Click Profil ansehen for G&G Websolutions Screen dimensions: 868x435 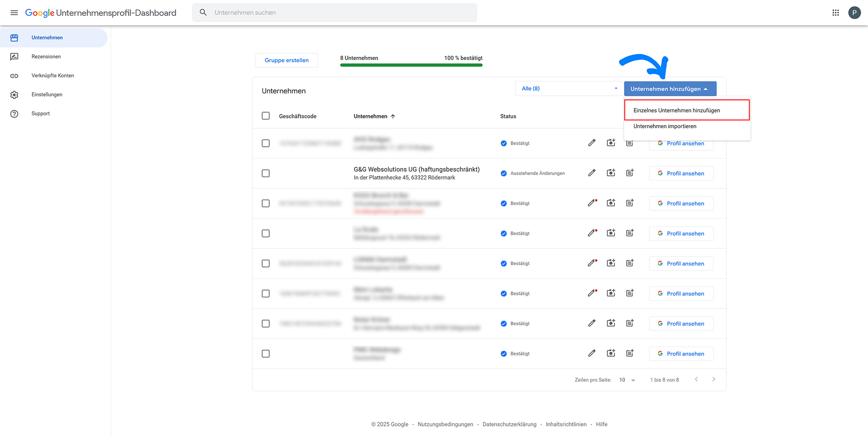click(x=681, y=173)
